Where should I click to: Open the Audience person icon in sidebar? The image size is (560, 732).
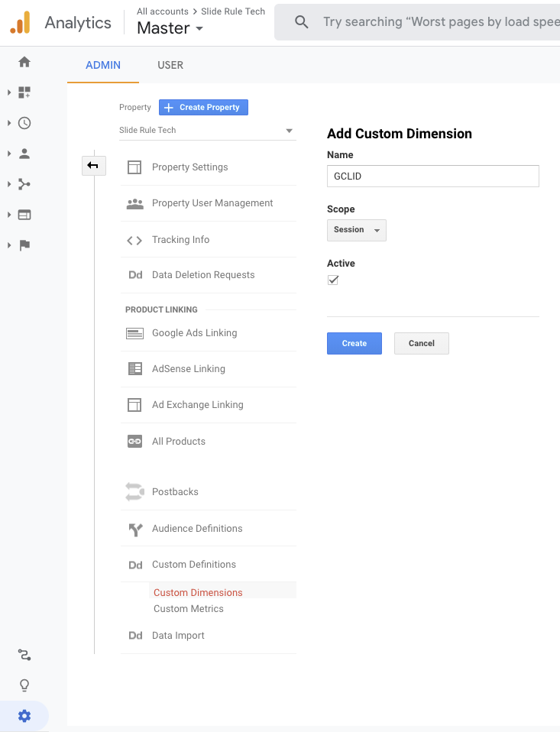[x=24, y=154]
